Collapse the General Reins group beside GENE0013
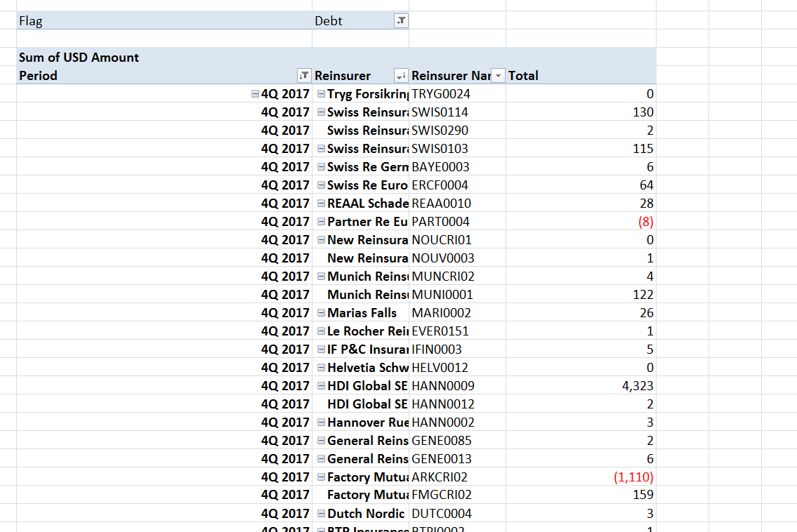The width and height of the screenshot is (797, 532). pyautogui.click(x=321, y=459)
